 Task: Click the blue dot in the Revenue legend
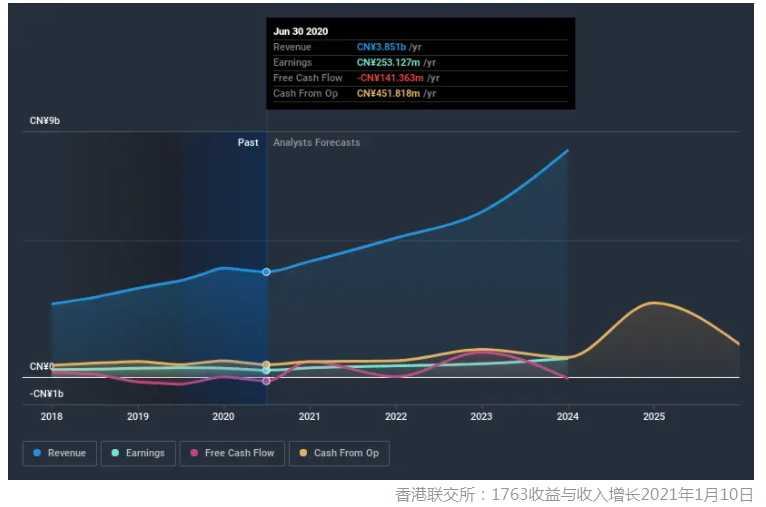pyautogui.click(x=37, y=453)
